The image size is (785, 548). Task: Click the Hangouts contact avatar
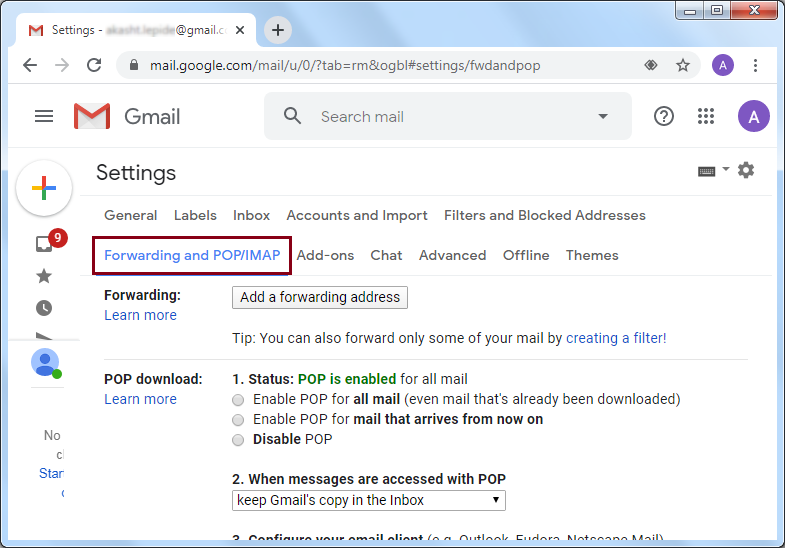click(x=46, y=362)
